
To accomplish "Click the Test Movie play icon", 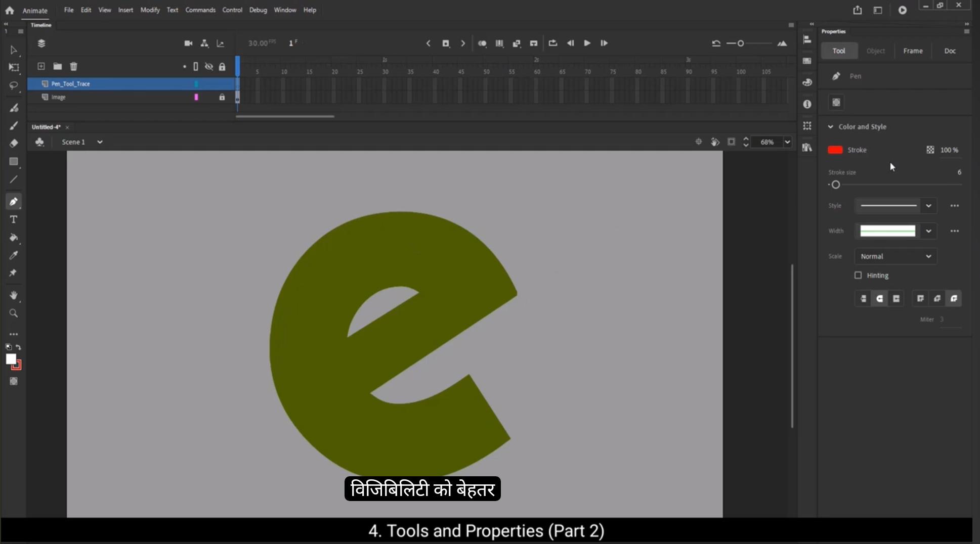I will pyautogui.click(x=903, y=10).
